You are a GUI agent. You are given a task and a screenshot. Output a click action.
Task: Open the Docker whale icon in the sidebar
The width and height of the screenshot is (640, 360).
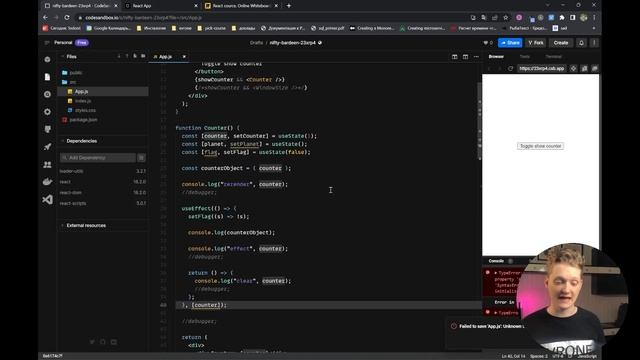point(47,182)
